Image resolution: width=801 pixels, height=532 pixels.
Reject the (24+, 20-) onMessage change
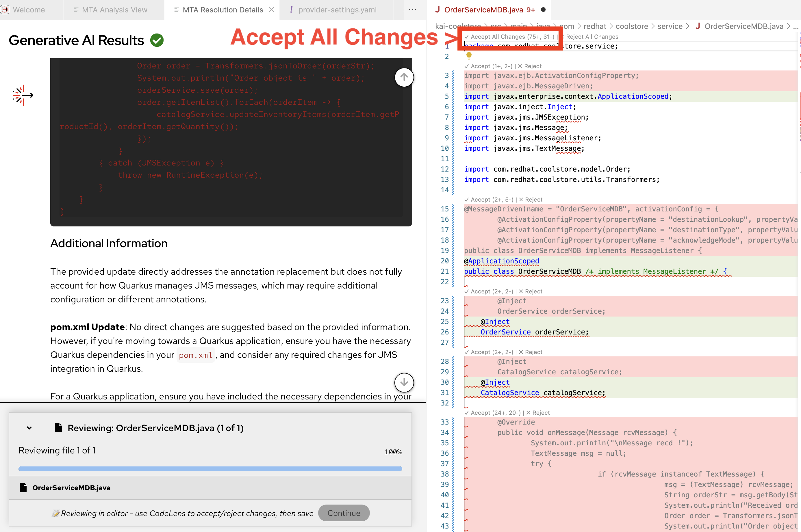(x=538, y=412)
